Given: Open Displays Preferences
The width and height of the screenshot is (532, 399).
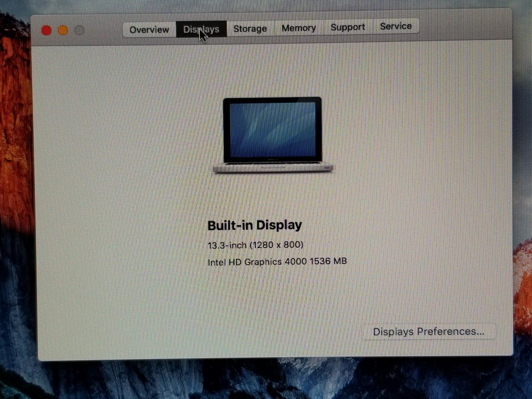Looking at the screenshot, I should click(x=429, y=331).
